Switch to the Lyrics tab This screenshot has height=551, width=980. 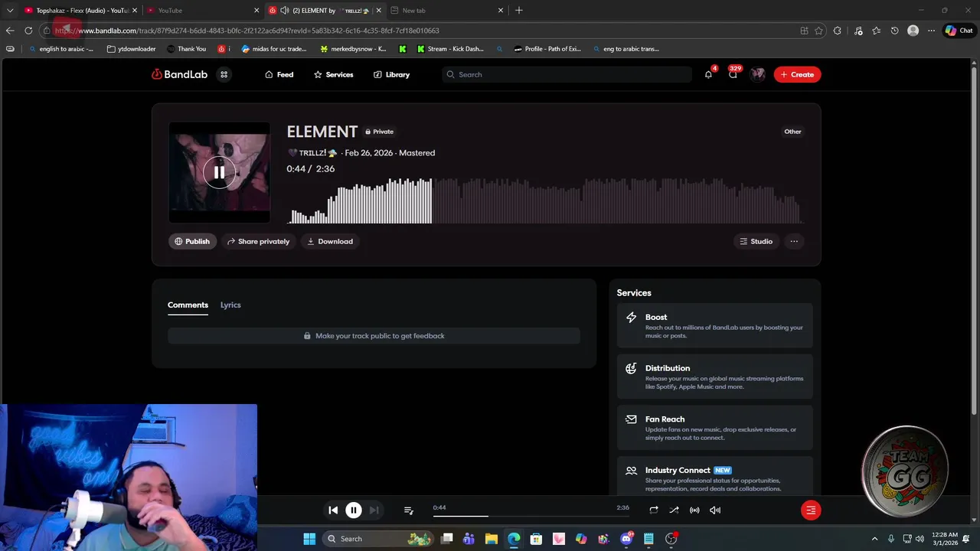[x=230, y=305]
